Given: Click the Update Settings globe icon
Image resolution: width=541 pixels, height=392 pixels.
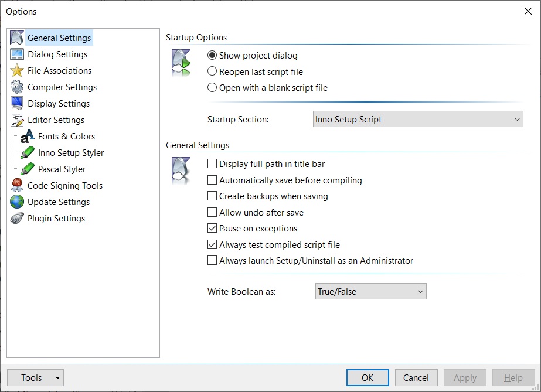Looking at the screenshot, I should 17,202.
